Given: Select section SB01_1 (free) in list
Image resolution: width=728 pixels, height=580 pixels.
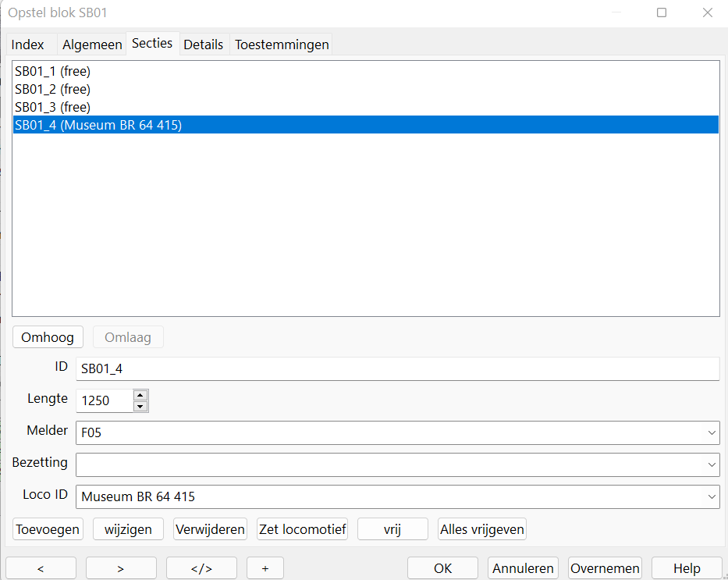Looking at the screenshot, I should click(52, 71).
